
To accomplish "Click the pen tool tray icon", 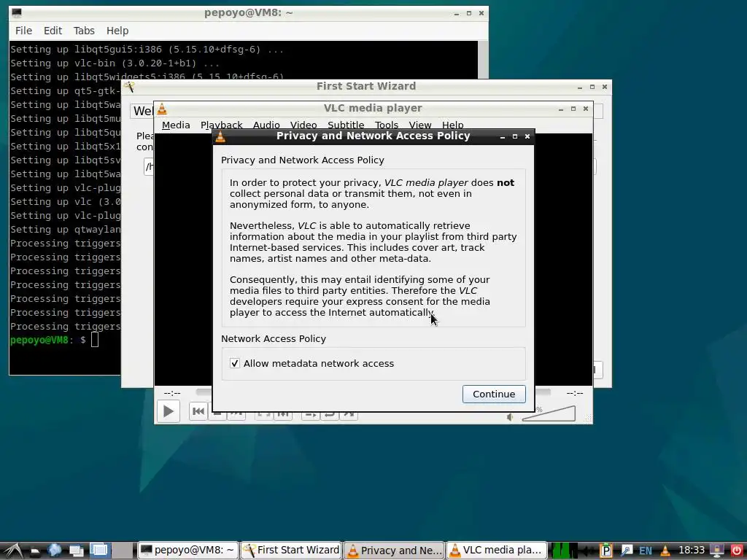I will [627, 551].
